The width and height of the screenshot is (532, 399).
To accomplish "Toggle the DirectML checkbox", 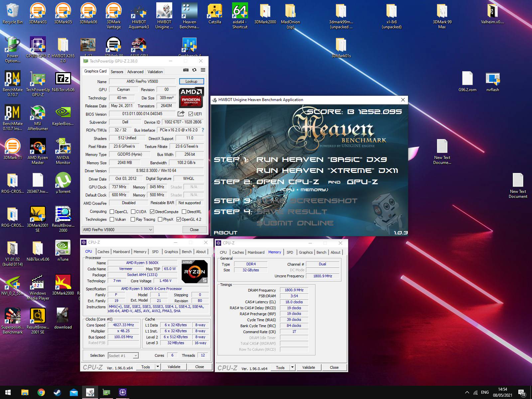I will (x=184, y=211).
